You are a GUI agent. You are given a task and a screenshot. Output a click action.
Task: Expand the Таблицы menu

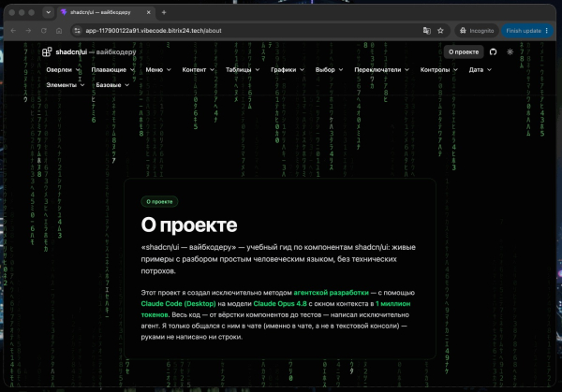click(243, 70)
